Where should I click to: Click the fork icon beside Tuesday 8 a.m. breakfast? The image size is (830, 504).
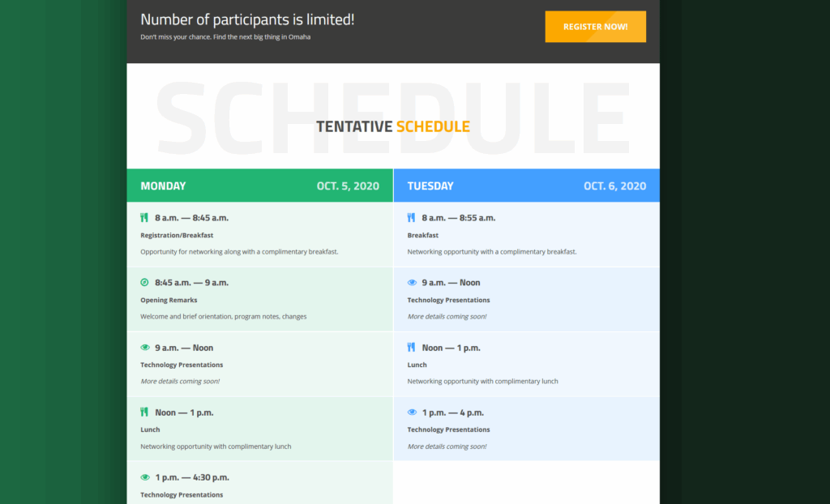pos(411,217)
